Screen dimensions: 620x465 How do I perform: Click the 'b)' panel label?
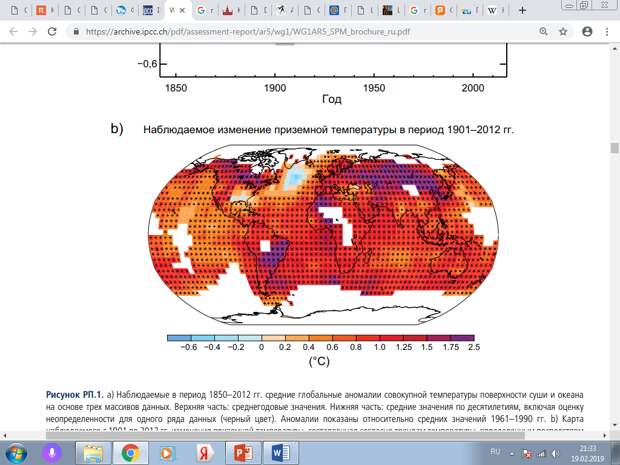click(117, 129)
